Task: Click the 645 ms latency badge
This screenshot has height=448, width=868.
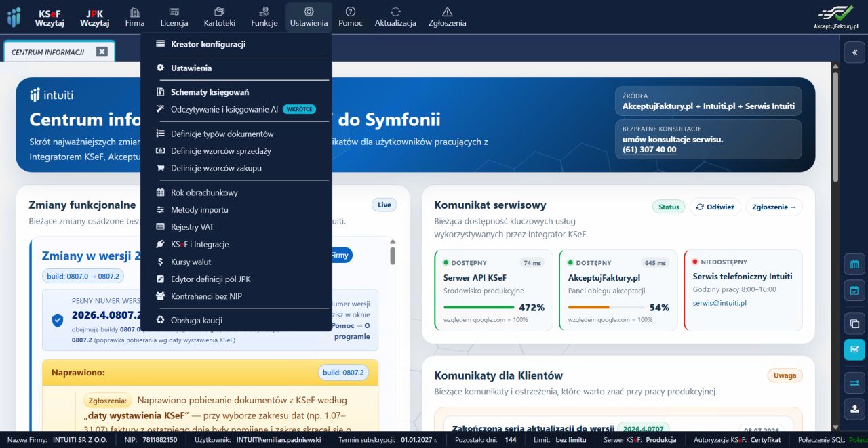Action: click(x=655, y=263)
